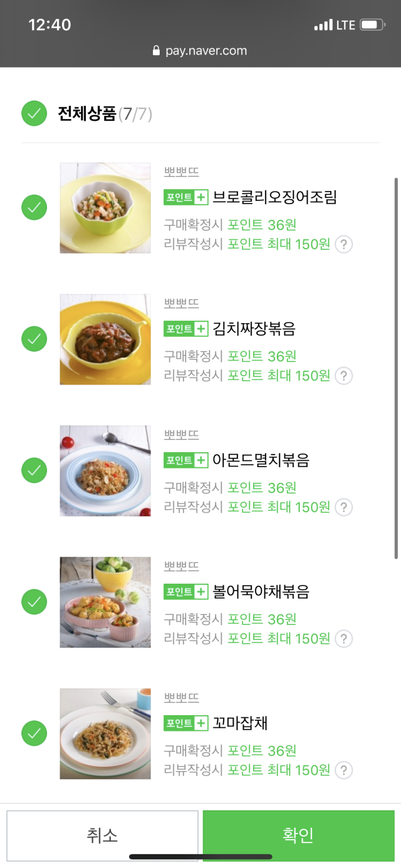Open the help tooltip for 아몬드멸치볶음 review points

[x=343, y=507]
